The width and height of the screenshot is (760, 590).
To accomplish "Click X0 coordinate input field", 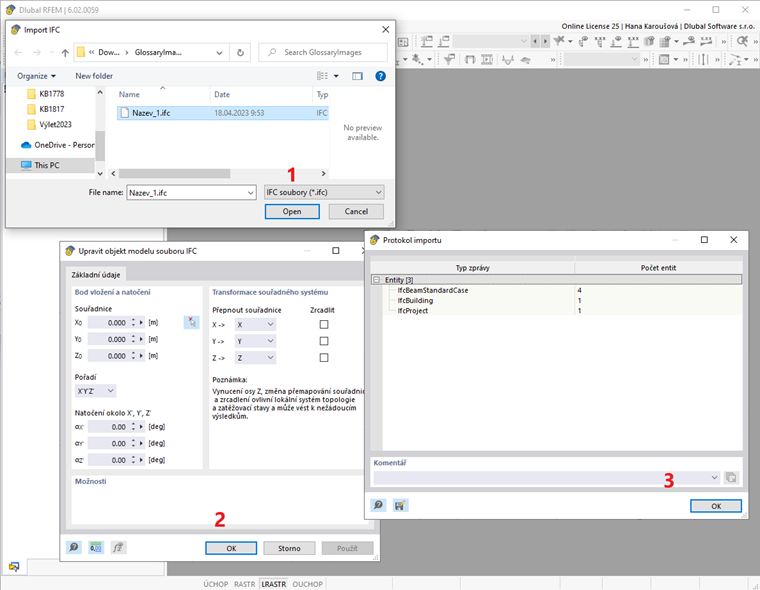I will click(110, 322).
